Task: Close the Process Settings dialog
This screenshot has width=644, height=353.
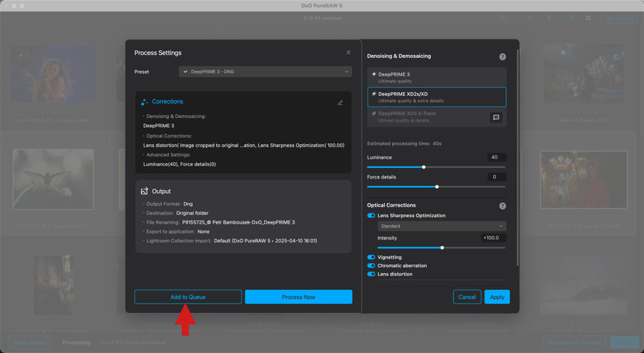Action: tap(348, 52)
